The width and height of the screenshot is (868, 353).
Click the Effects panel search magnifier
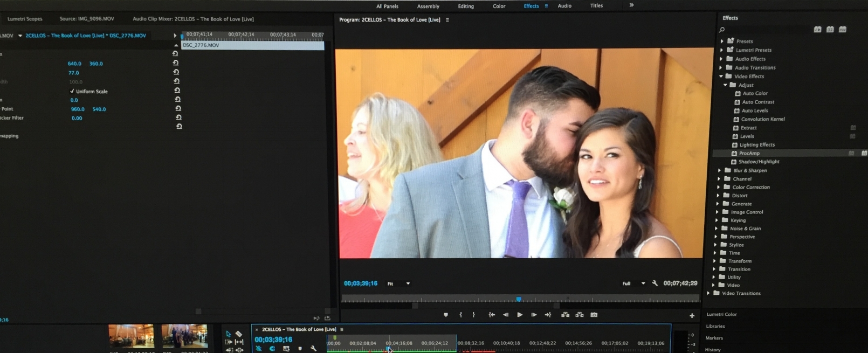pos(722,30)
